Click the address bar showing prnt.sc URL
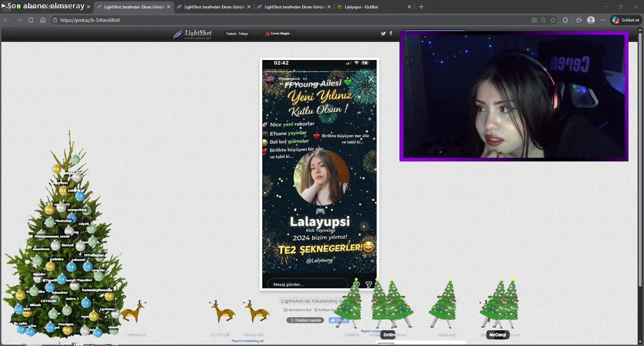This screenshot has width=644, height=346. 289,20
